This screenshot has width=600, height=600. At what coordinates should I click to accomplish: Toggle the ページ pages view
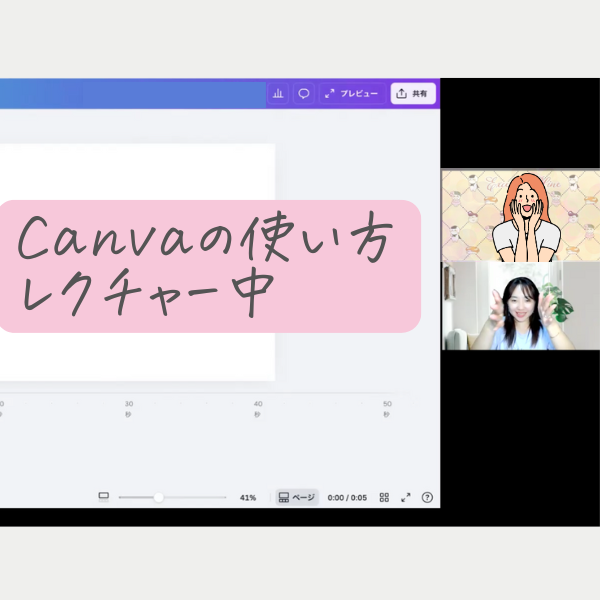(297, 497)
